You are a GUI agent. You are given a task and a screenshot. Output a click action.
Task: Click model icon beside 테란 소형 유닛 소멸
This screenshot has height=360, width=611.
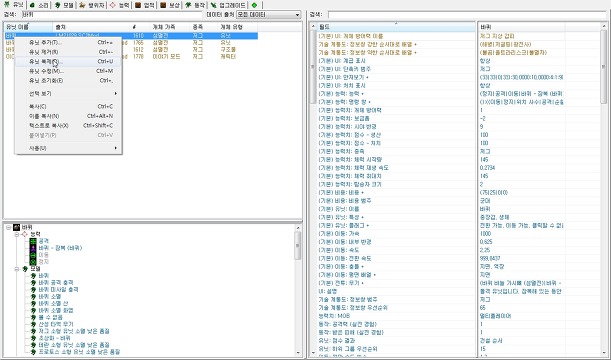click(x=33, y=345)
